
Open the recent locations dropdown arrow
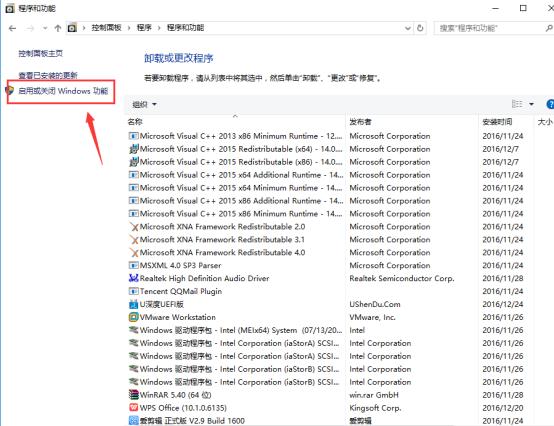45,28
